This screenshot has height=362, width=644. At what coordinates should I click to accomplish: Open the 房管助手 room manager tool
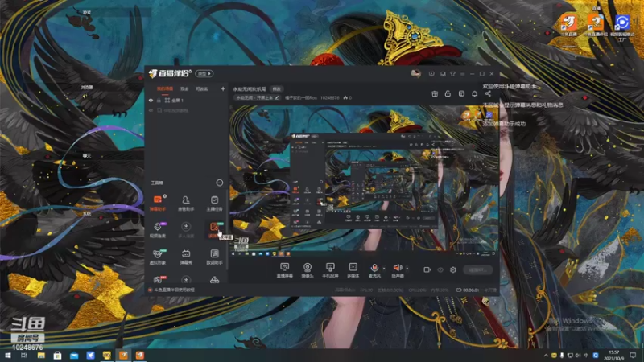pos(186,204)
